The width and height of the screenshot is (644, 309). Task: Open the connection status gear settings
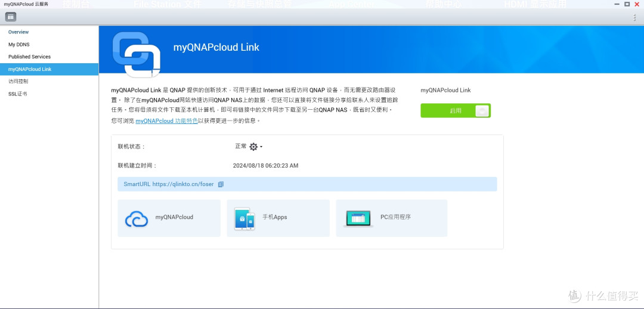click(x=253, y=147)
